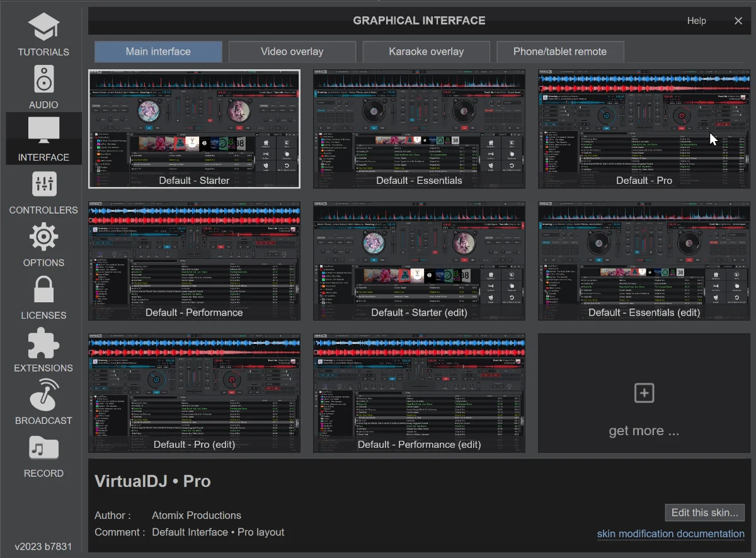Viewport: 756px width, 558px height.
Task: Open the Options gear icon
Action: pyautogui.click(x=43, y=237)
